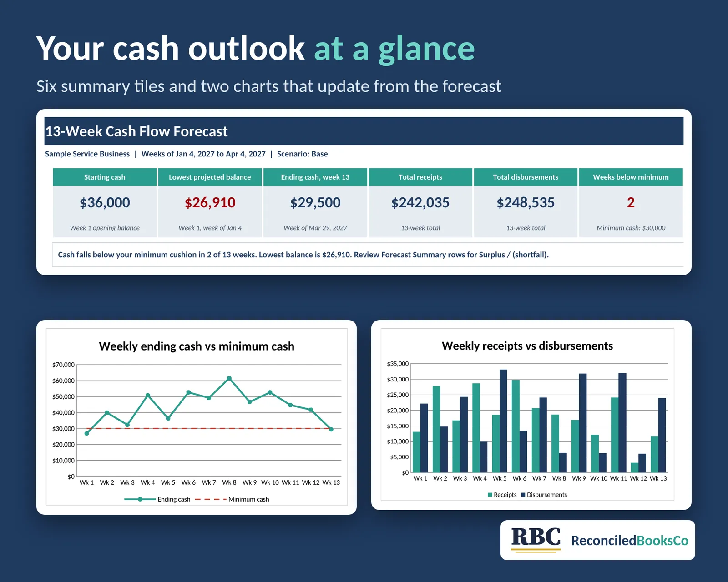Screen dimensions: 728x582
Task: Click the Ending cash legend entry
Action: coord(157,499)
